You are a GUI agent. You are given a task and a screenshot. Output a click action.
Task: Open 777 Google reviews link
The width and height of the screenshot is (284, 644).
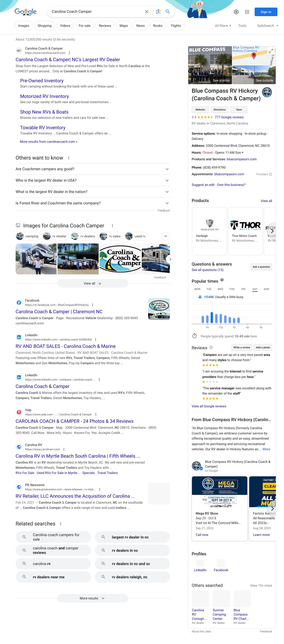pos(229,117)
